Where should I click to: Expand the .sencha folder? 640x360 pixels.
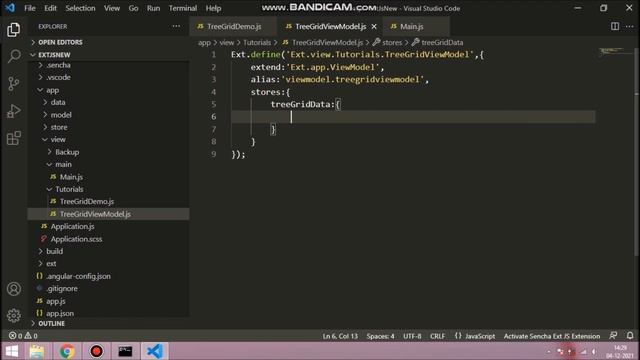(58, 65)
